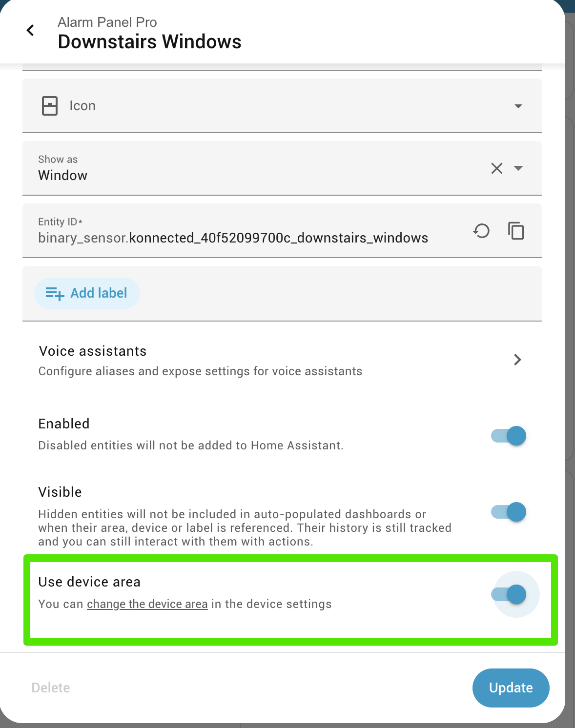Click the Delete button
575x728 pixels.
[x=51, y=688]
